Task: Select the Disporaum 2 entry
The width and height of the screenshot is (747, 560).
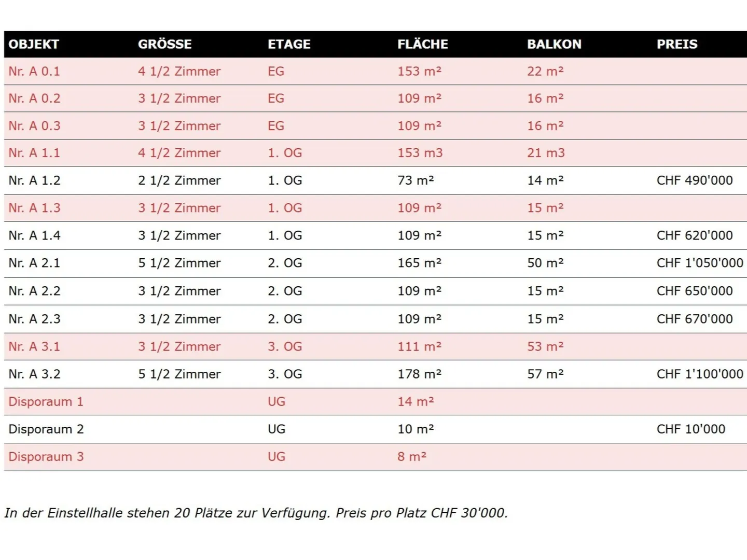Action: point(46,429)
